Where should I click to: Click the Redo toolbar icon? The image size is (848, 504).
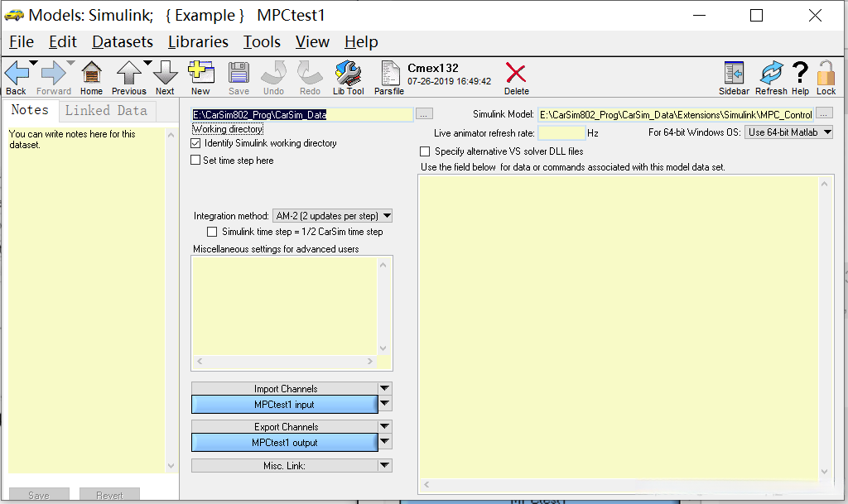tap(310, 73)
